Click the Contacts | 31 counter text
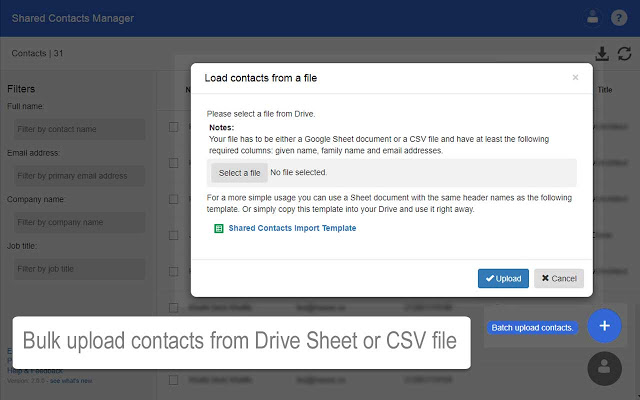 pos(37,53)
